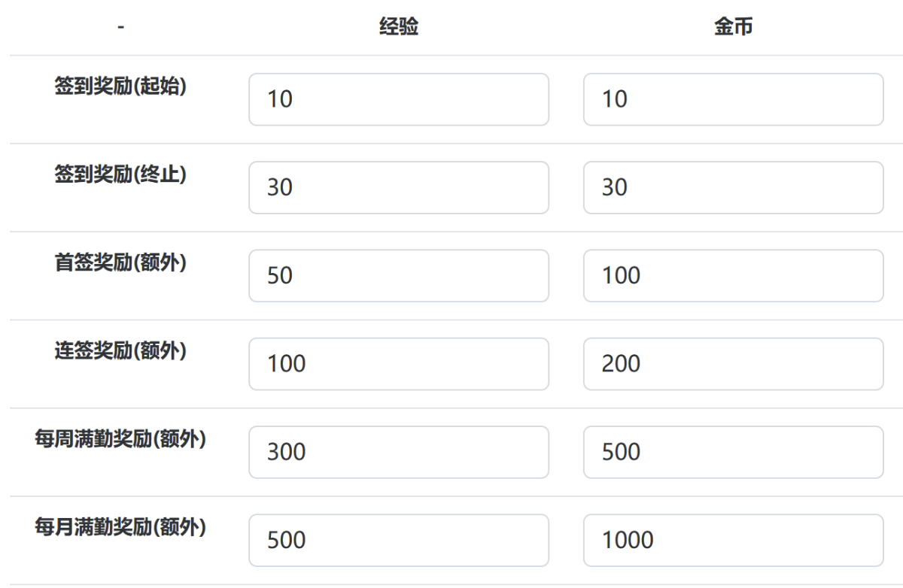Select the 签到奖励(终止) 经验 input box
The image size is (903, 588).
coord(399,187)
